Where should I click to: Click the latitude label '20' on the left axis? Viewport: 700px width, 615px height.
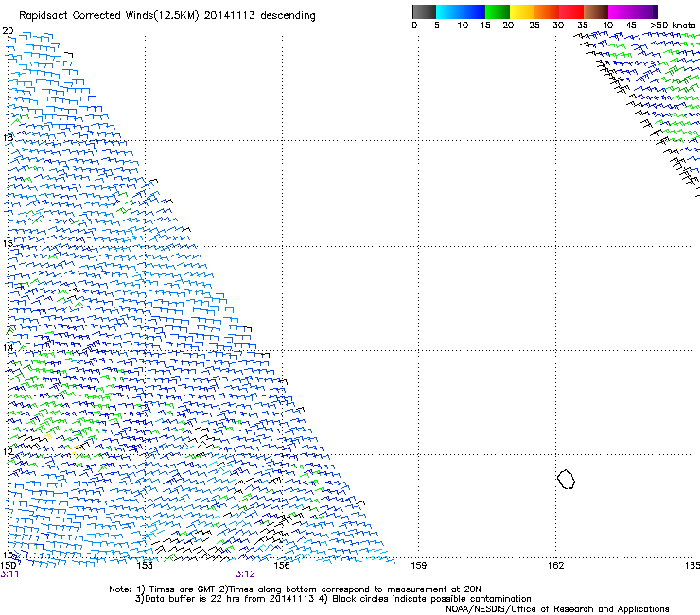8,31
